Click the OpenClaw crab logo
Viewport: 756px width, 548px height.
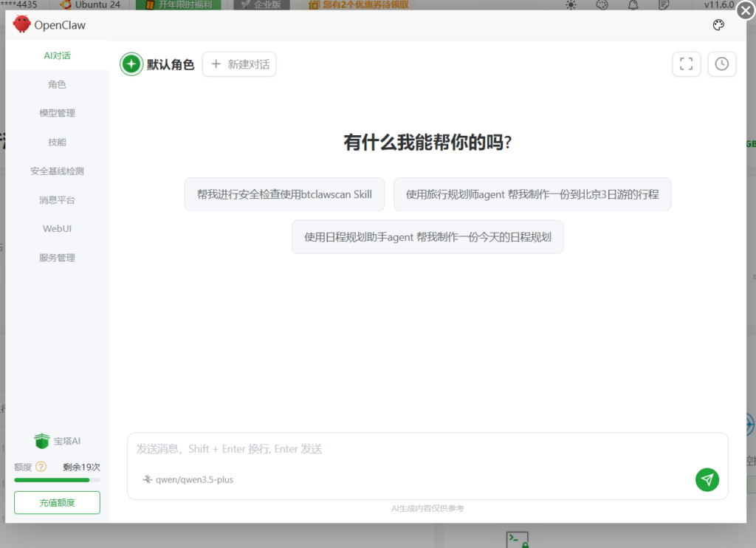click(x=22, y=24)
